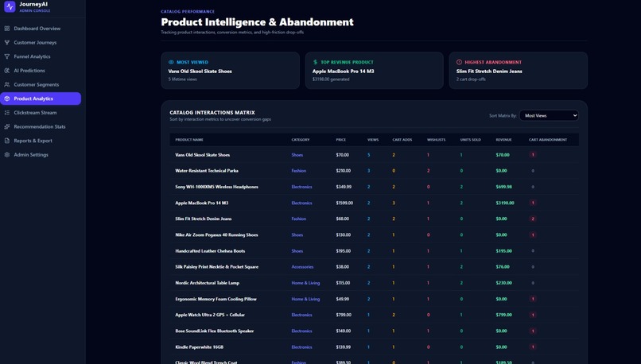Screen dimensions: 641x364
Task: Click the Admin Settings gear icon
Action: [x=7, y=155]
